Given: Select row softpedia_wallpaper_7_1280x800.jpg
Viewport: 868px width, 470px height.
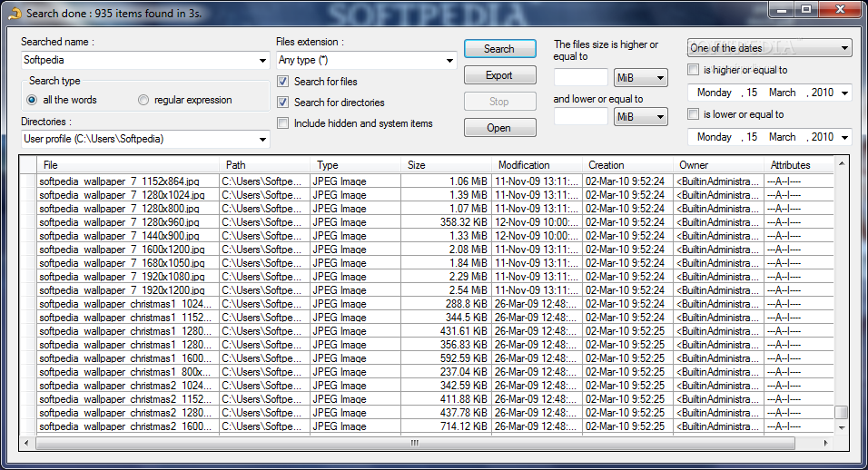Looking at the screenshot, I should pos(426,209).
